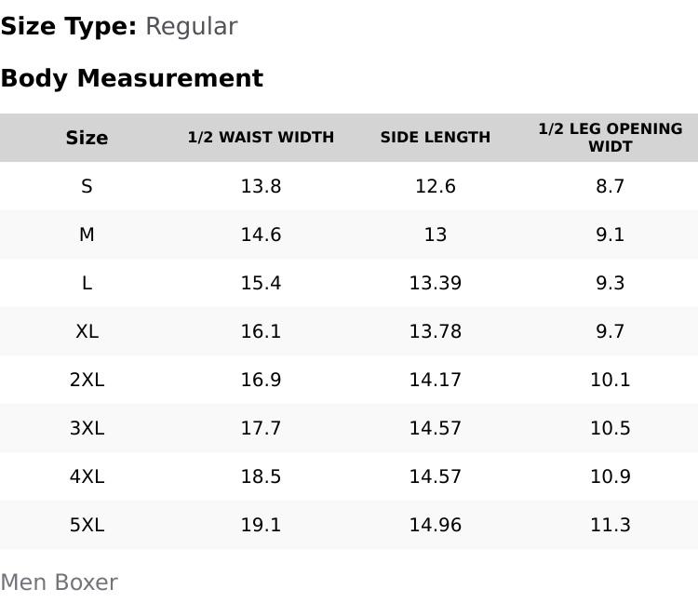Select the S size row label
The height and width of the screenshot is (616, 698).
point(87,186)
